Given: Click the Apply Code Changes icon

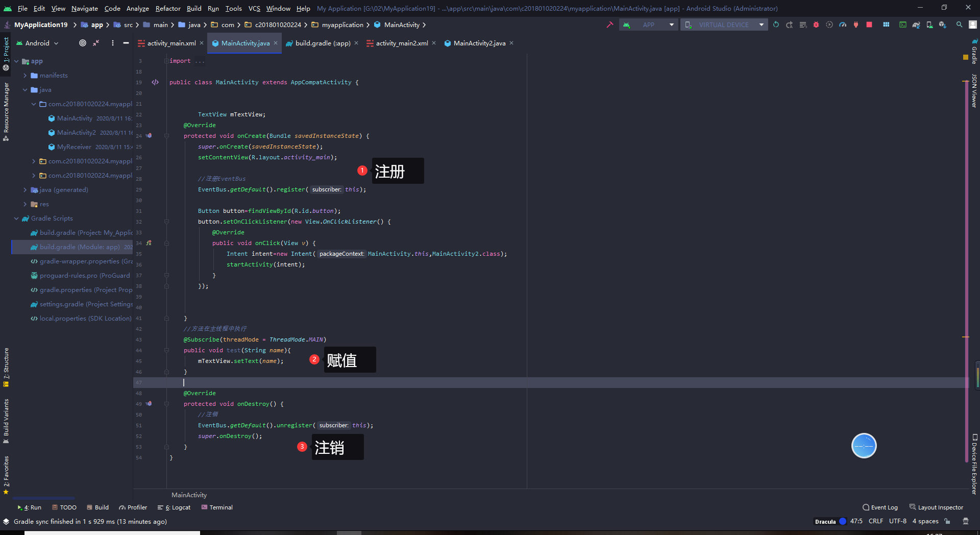Looking at the screenshot, I should tap(803, 25).
